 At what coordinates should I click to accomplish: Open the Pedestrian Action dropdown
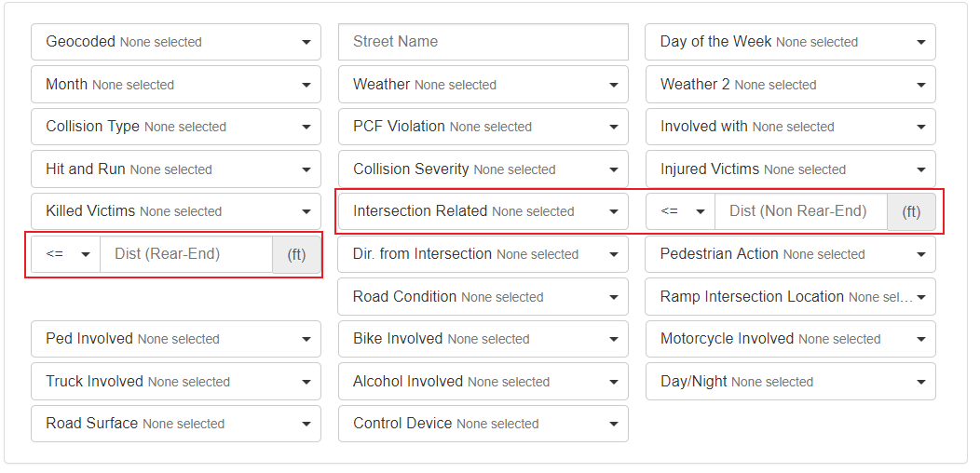pos(790,254)
